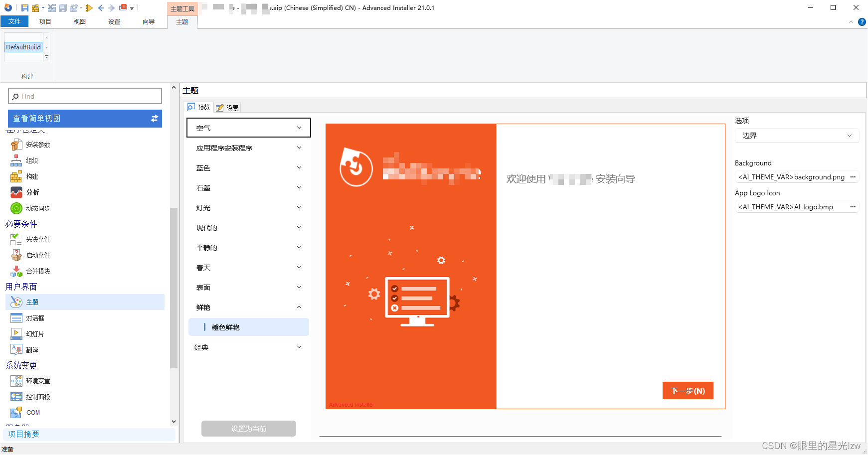Switch to the 设置 tab in theme panel
868x455 pixels.
pyautogui.click(x=227, y=107)
